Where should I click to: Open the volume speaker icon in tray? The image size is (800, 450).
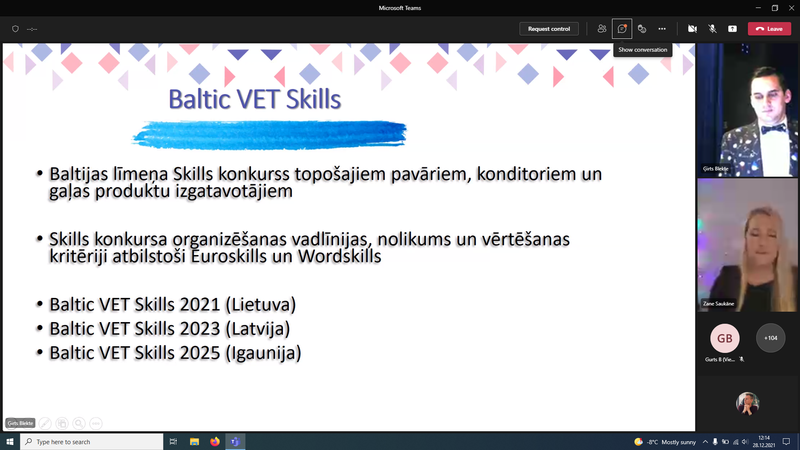coord(745,442)
